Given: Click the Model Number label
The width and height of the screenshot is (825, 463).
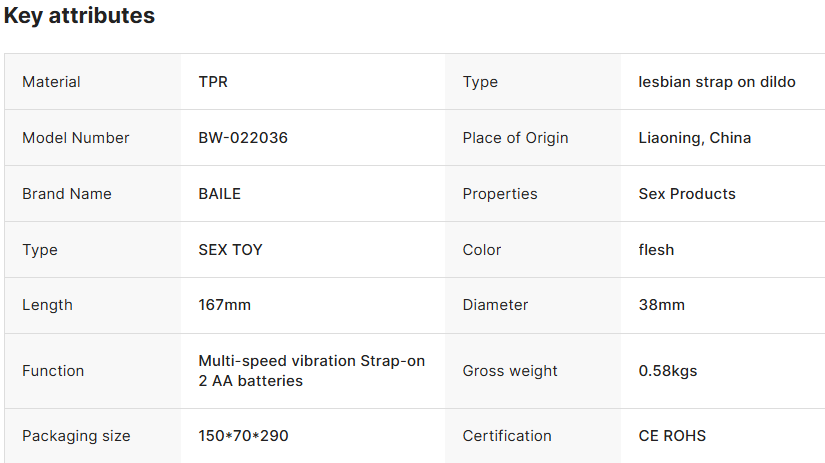Looking at the screenshot, I should 76,138.
